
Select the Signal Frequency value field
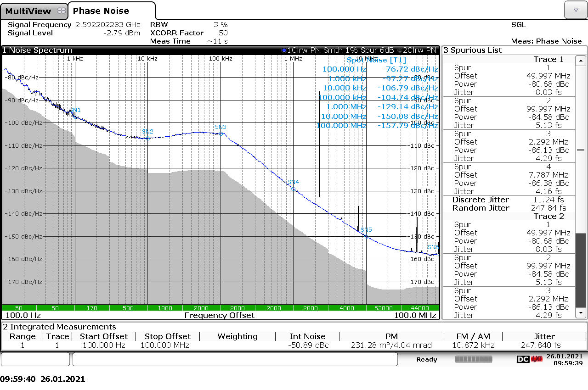[x=107, y=25]
